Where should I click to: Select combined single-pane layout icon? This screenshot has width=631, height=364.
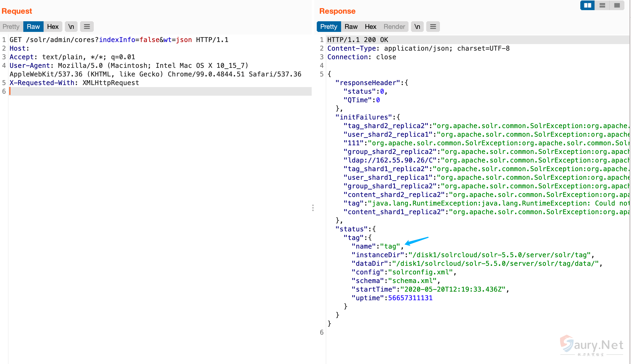(x=617, y=5)
